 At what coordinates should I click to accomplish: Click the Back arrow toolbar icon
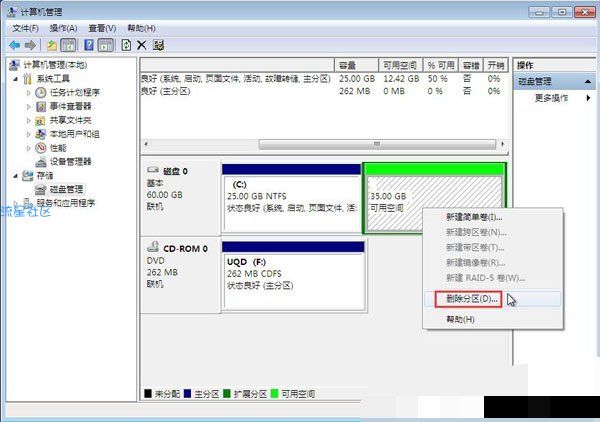coord(15,46)
